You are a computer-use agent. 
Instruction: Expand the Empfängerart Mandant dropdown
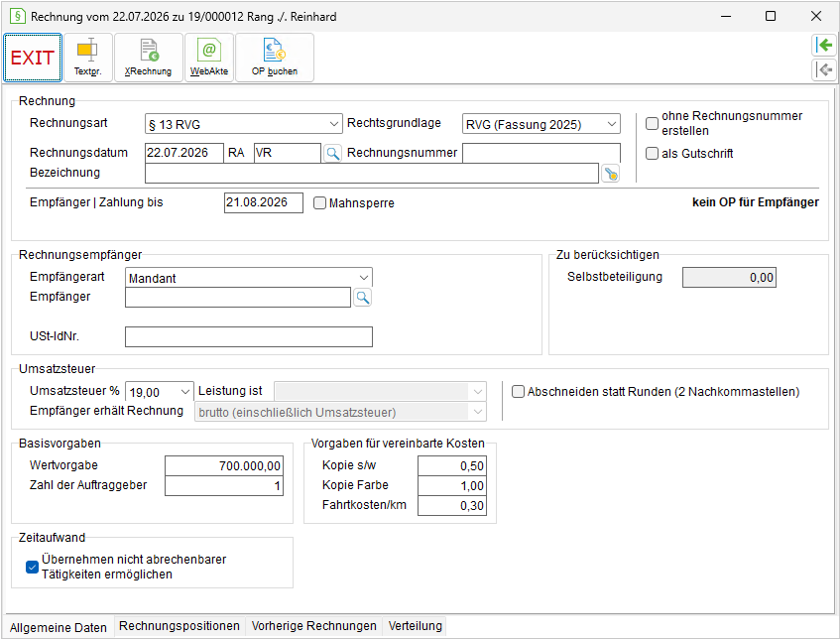[x=249, y=278]
